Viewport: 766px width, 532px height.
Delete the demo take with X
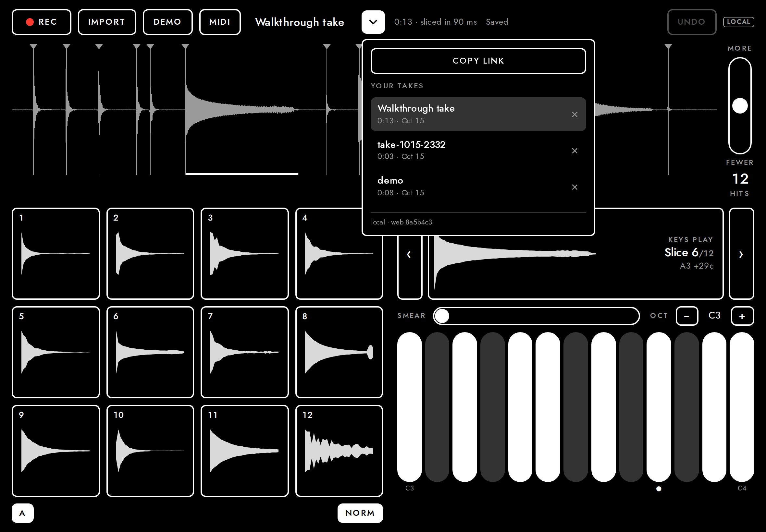click(x=574, y=187)
